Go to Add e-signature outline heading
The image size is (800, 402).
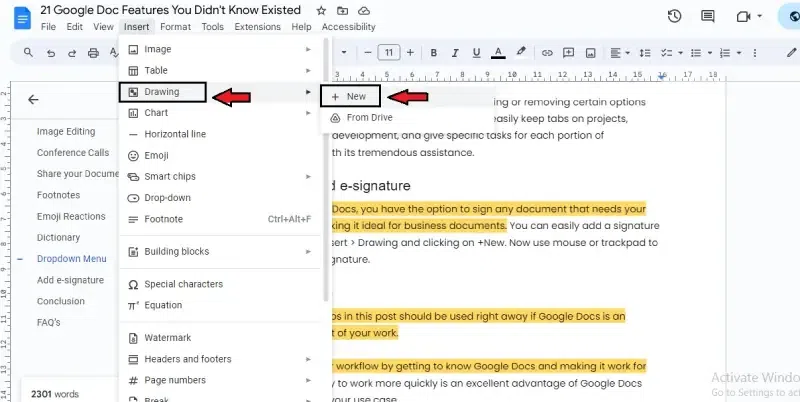tap(70, 280)
